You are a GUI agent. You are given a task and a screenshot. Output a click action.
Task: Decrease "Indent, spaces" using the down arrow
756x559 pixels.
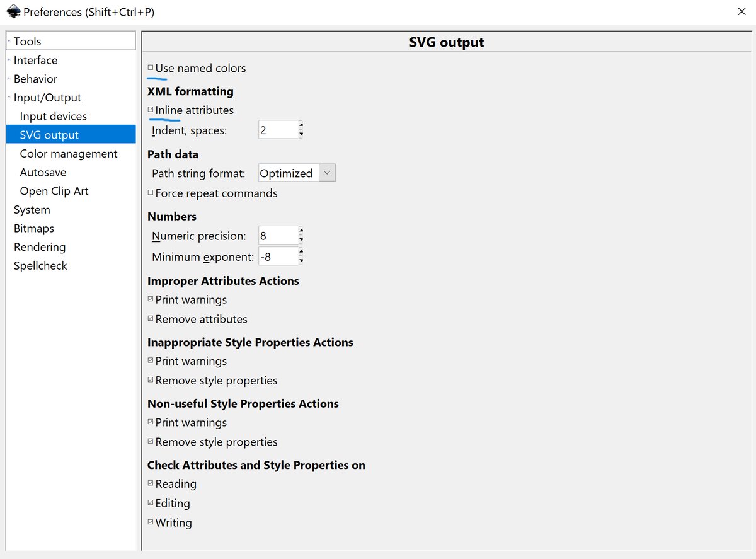[301, 133]
